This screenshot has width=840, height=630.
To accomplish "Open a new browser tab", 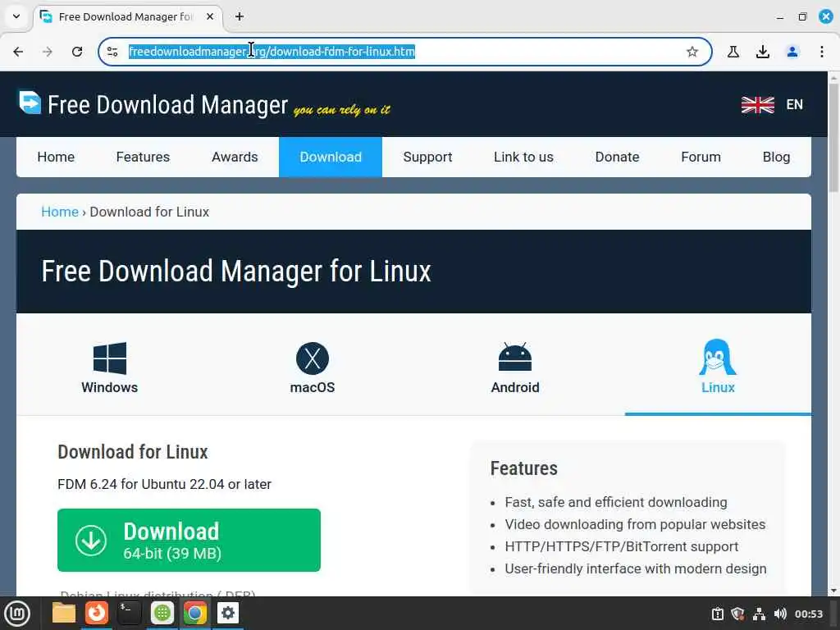I will click(x=240, y=16).
